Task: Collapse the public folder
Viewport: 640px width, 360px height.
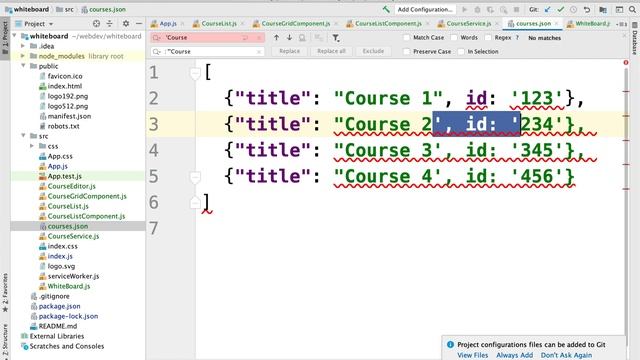Action: coord(23,66)
